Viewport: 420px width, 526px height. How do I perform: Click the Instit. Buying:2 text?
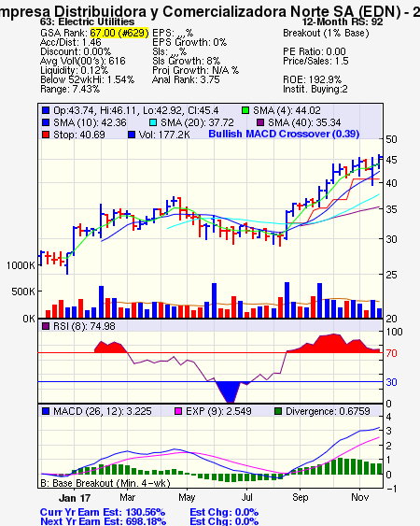(315, 90)
